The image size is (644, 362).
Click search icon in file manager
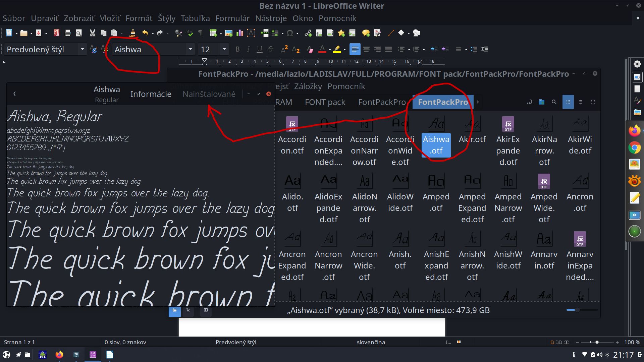[554, 102]
